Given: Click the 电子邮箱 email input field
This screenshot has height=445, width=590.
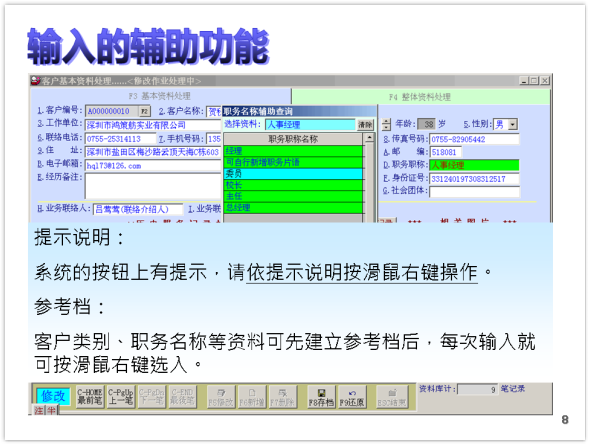Looking at the screenshot, I should 153,166.
